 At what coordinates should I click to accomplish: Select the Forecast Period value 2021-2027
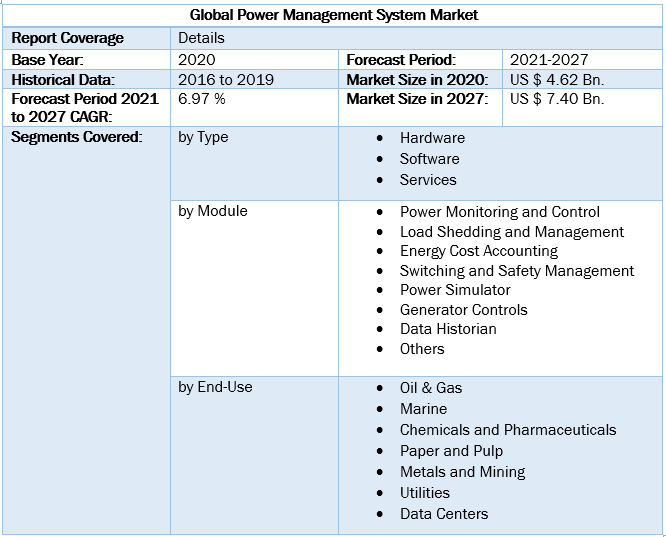point(549,59)
